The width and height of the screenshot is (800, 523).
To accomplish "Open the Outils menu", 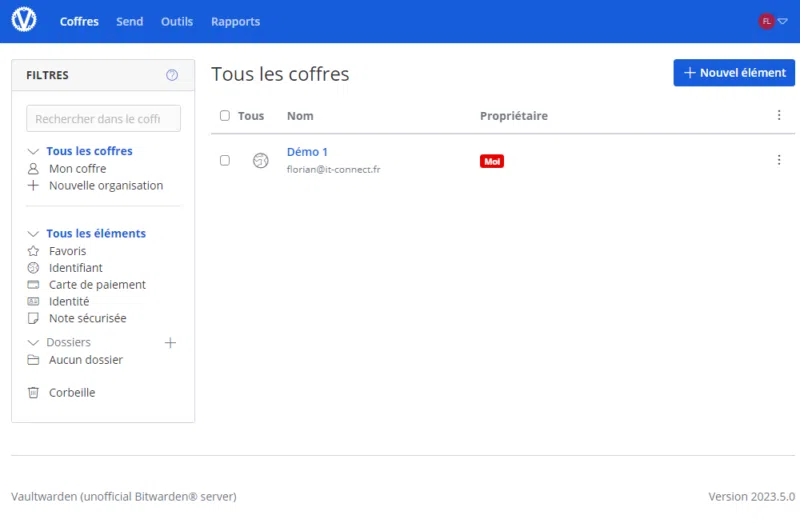I will click(x=177, y=21).
